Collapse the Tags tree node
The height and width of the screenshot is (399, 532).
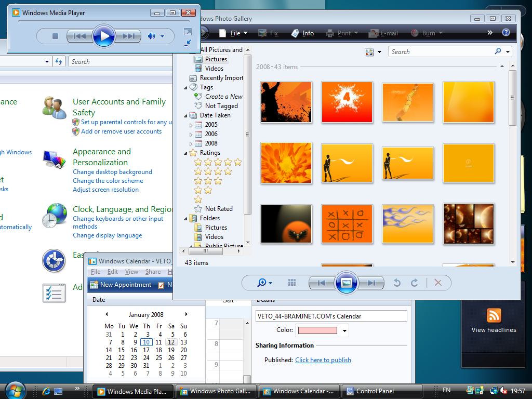click(185, 88)
